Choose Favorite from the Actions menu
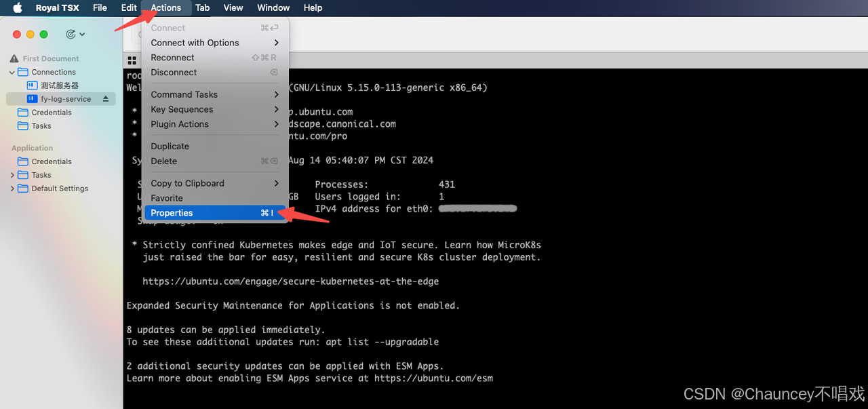Image resolution: width=868 pixels, height=409 pixels. click(215, 198)
